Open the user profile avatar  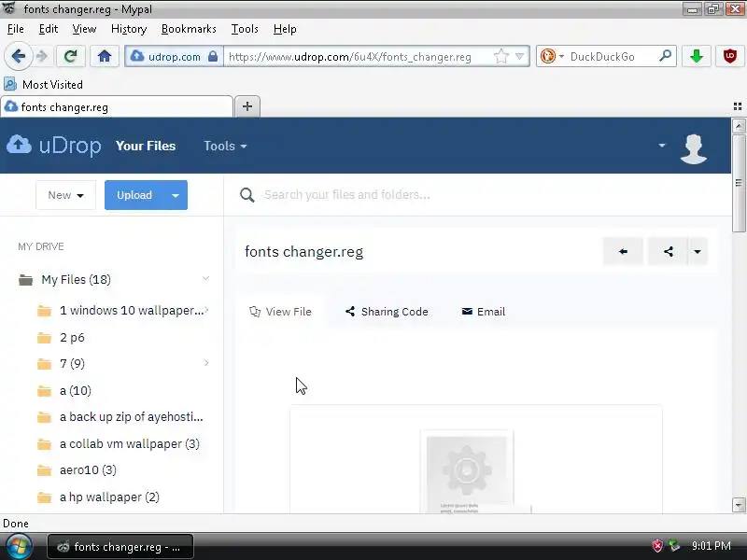point(694,149)
